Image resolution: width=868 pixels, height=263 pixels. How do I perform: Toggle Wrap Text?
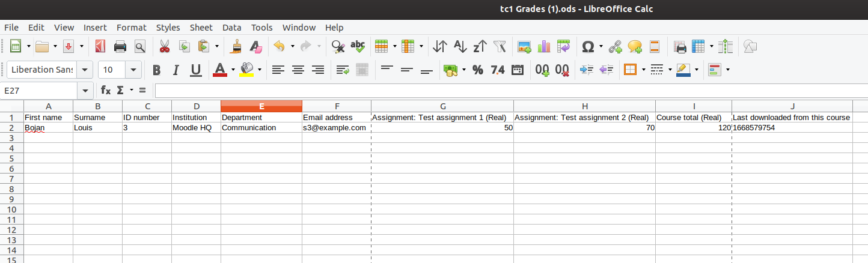click(x=343, y=70)
